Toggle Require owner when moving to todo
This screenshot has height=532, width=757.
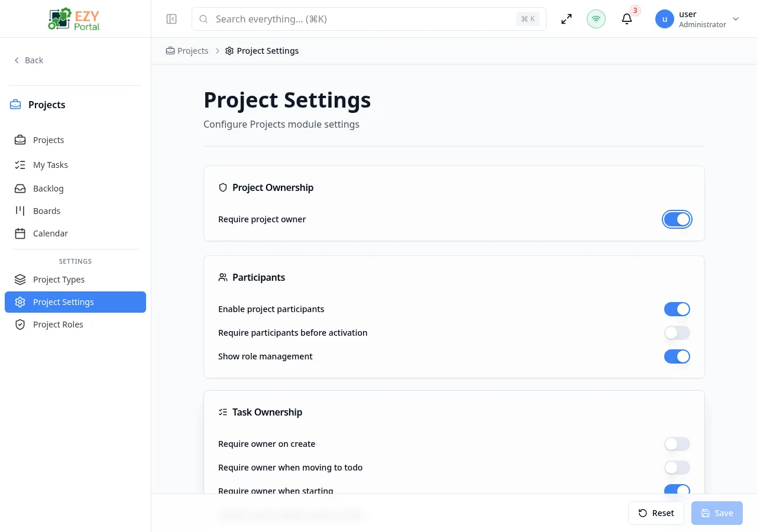click(677, 468)
